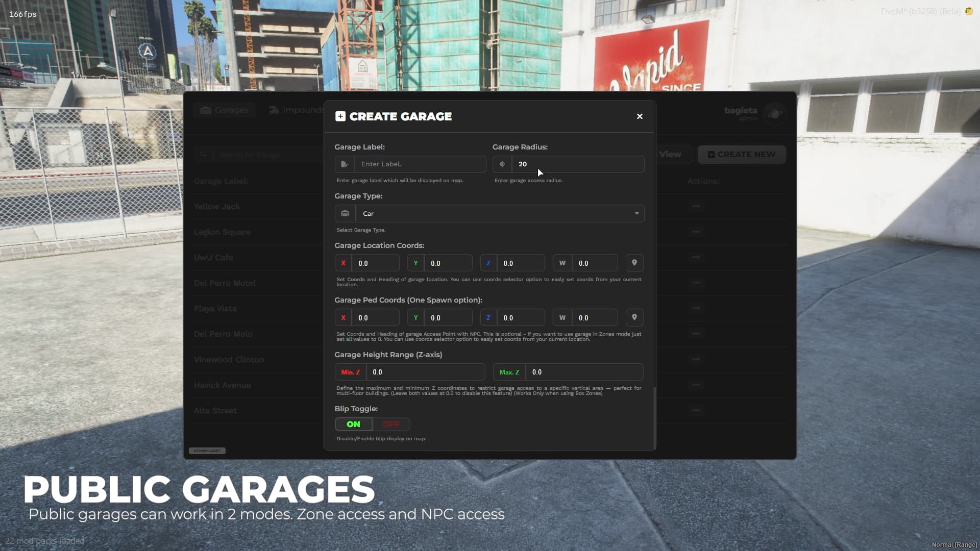Click Location Coords X value field
This screenshot has width=980, height=551.
coord(375,263)
